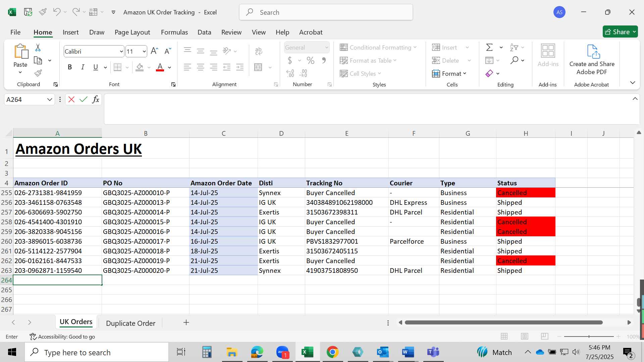Click Cell Styles button
644x362 pixels.
click(x=361, y=73)
